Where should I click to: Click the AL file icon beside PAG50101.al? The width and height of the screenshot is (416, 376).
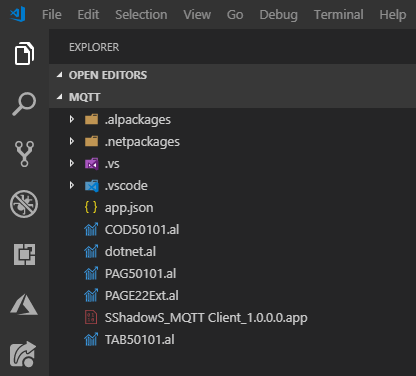[x=91, y=273]
